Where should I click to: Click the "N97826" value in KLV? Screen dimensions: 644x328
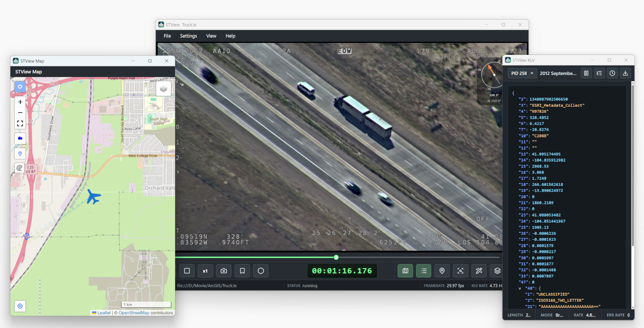coord(539,111)
